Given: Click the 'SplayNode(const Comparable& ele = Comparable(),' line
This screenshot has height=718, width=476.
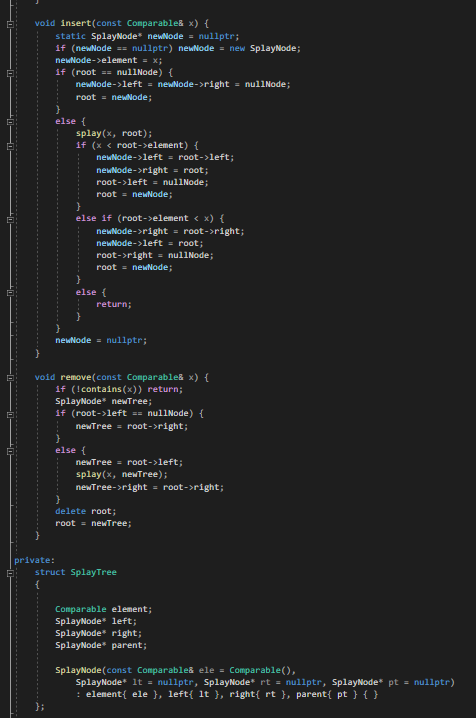Looking at the screenshot, I should (x=175, y=670).
